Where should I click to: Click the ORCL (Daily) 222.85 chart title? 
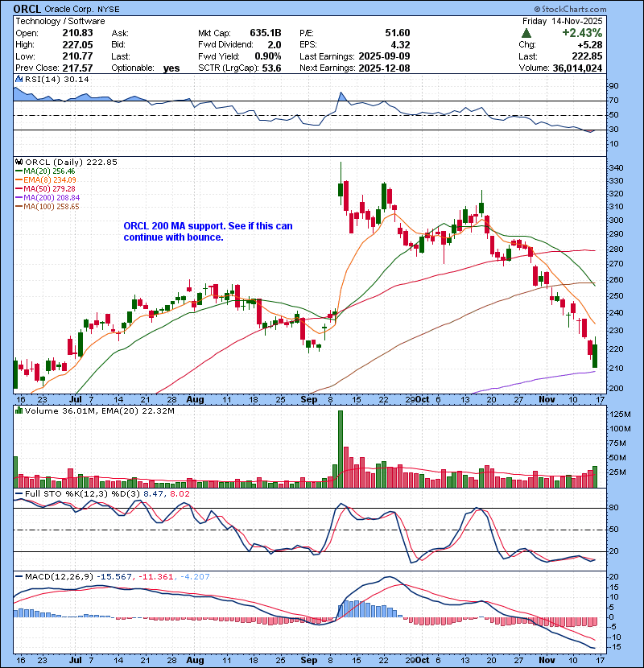(71, 162)
